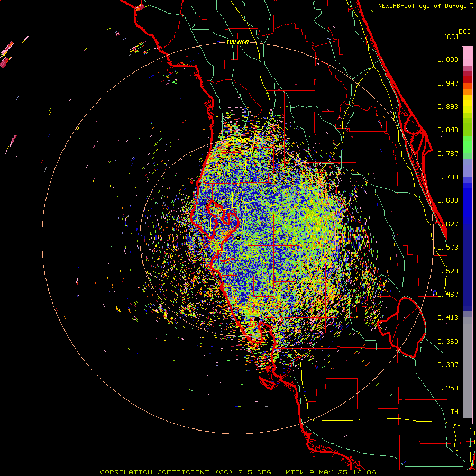Select the 0.787 scale value

(x=448, y=153)
